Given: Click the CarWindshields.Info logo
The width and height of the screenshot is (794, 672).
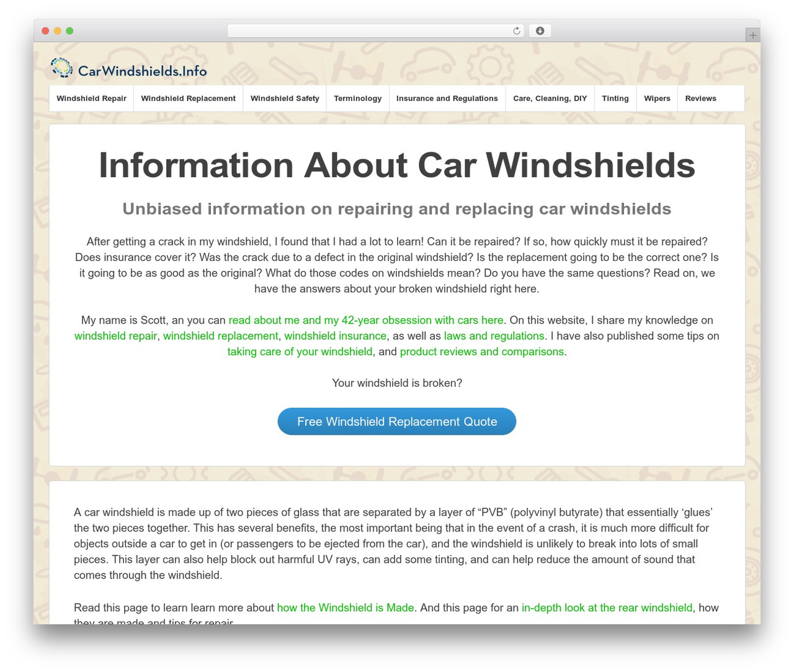Looking at the screenshot, I should 129,68.
